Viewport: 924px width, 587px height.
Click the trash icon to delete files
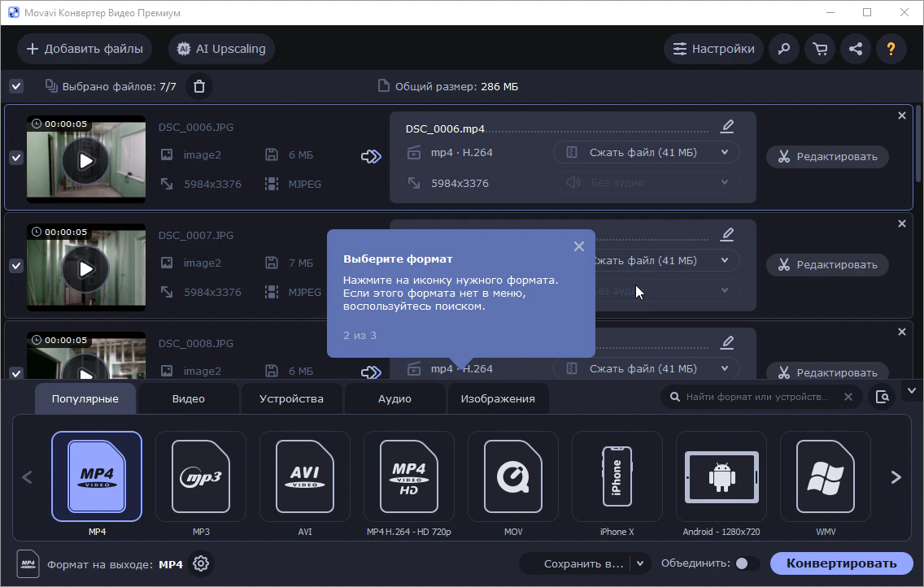click(199, 86)
